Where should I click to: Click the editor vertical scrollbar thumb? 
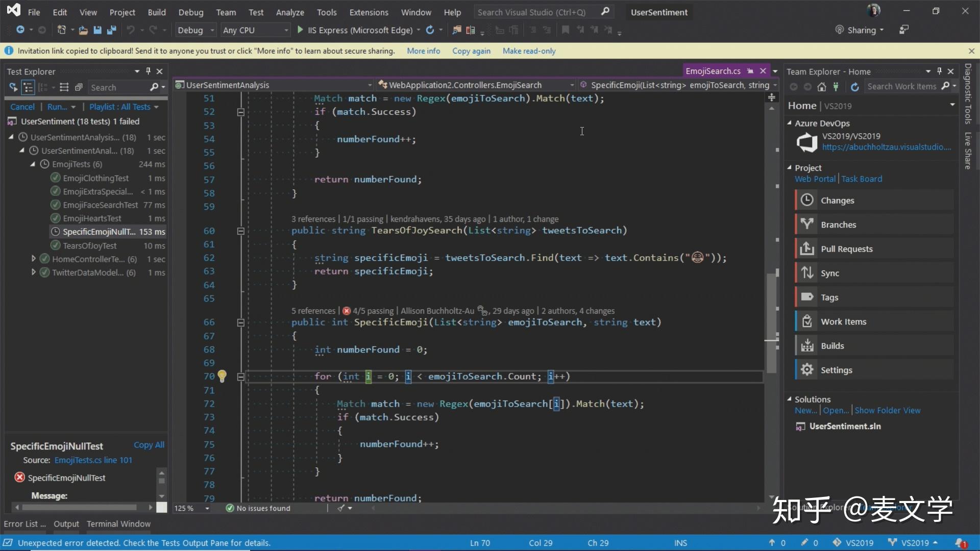click(771, 316)
